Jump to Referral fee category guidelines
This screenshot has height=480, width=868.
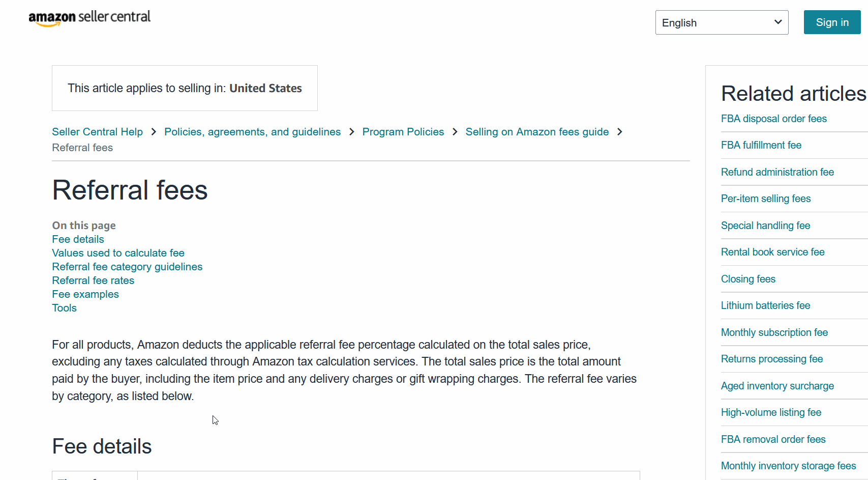pyautogui.click(x=127, y=267)
